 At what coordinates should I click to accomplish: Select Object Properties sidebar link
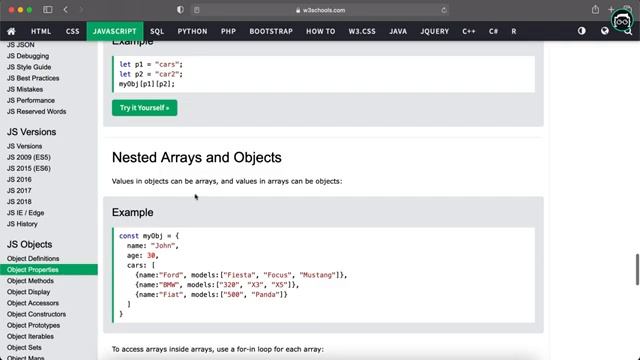[49, 270]
